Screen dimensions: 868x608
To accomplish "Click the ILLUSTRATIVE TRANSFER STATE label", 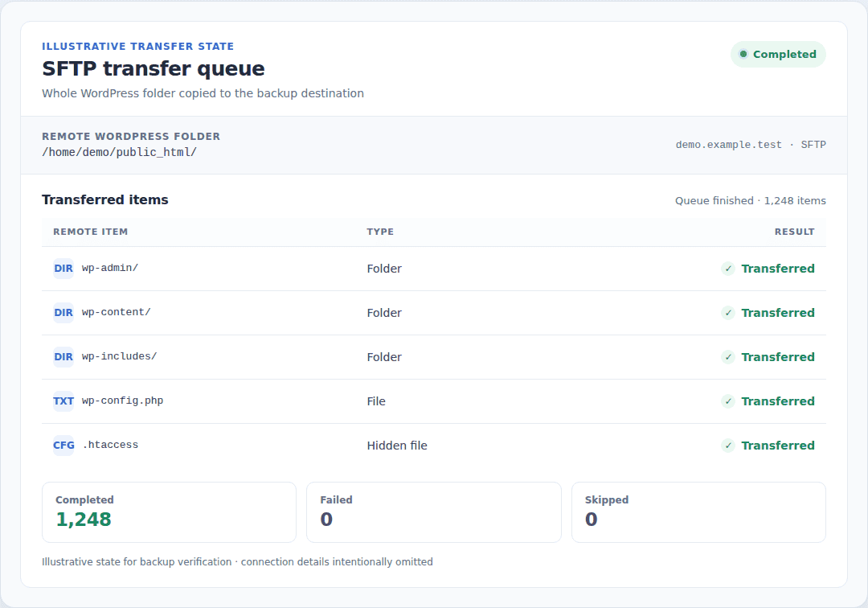I will pos(138,47).
